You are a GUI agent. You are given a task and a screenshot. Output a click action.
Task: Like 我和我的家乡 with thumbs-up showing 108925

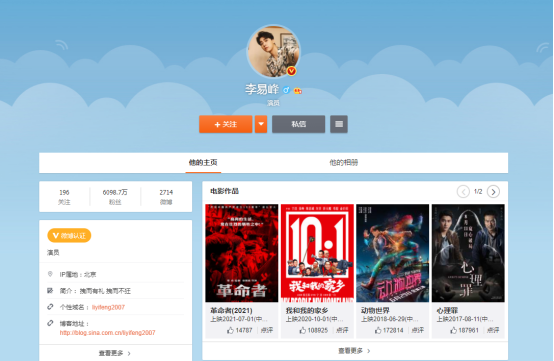pyautogui.click(x=314, y=330)
